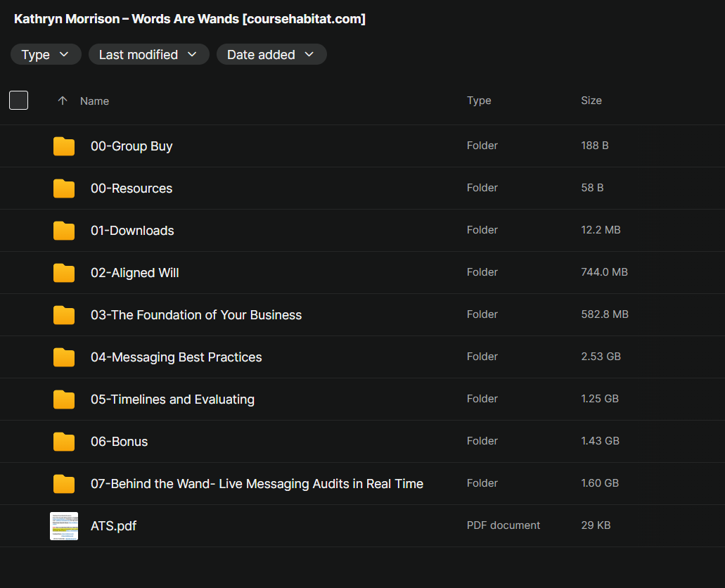Click the 04-Messaging Best Practices folder icon

[x=64, y=357]
